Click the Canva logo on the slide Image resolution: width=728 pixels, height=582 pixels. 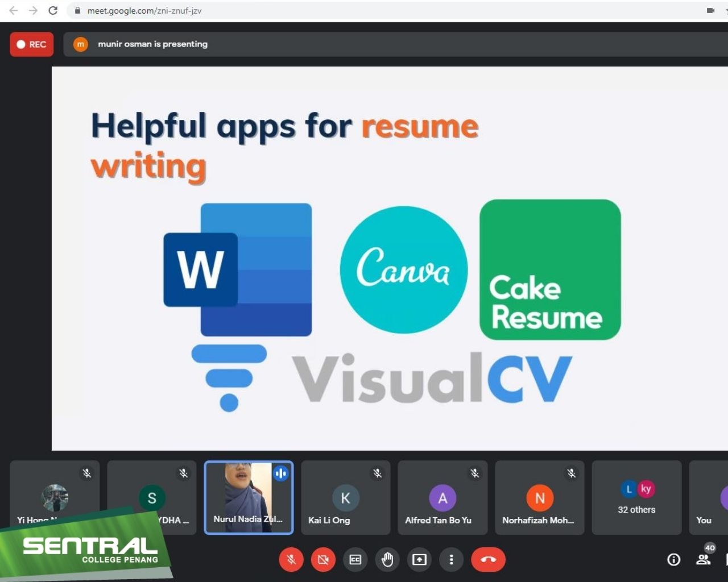(x=404, y=269)
